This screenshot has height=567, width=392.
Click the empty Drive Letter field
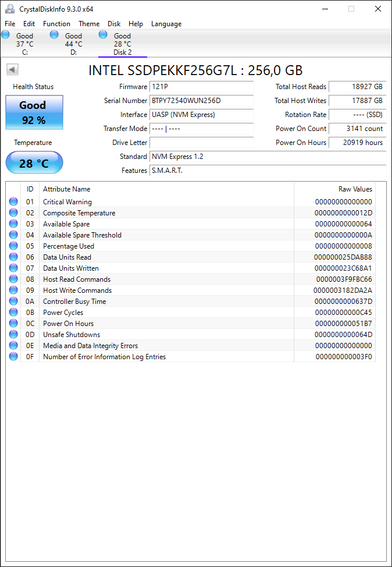(202, 143)
